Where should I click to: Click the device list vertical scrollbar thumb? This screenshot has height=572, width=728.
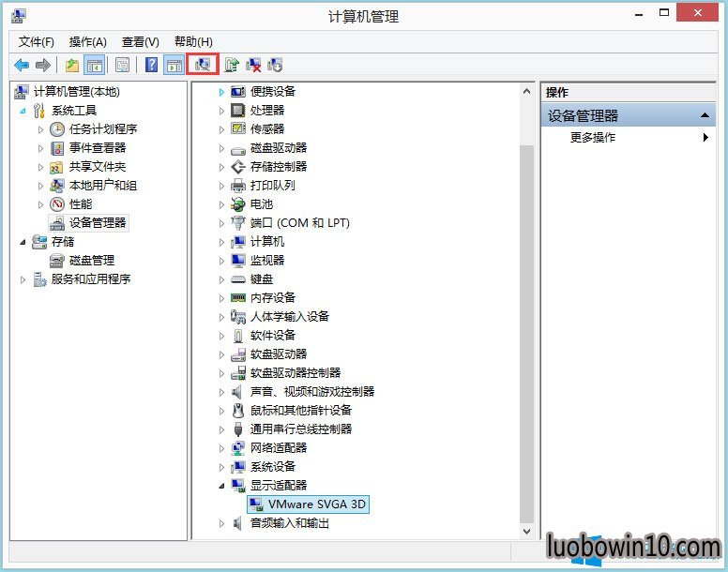point(526,334)
